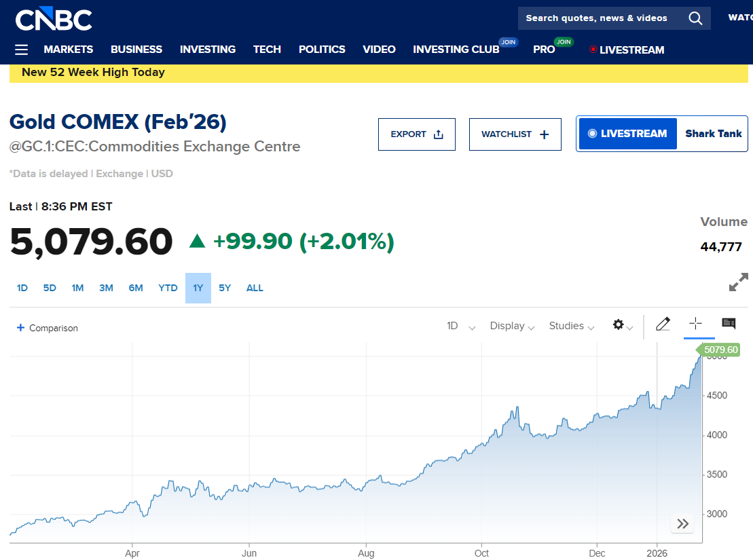Screen dimensions: 753x560
Task: Expand chart to fullscreen
Action: (x=738, y=282)
